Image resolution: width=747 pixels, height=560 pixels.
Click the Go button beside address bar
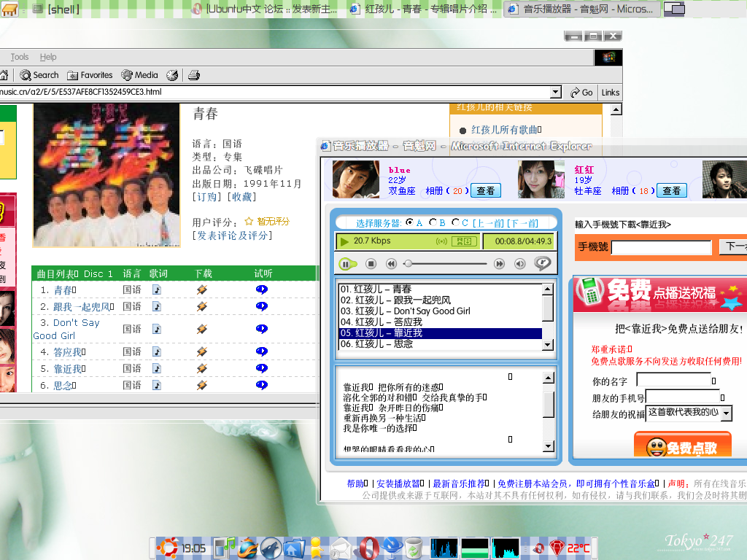[581, 93]
